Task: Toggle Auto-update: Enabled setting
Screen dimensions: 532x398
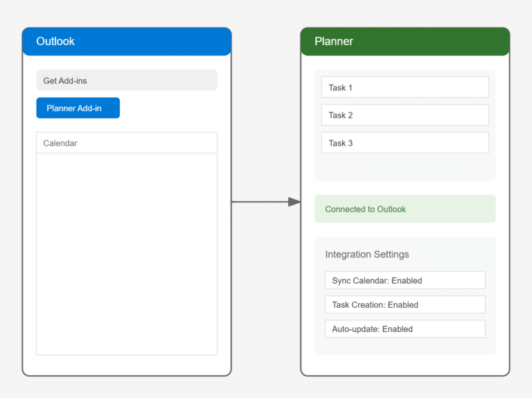Action: pyautogui.click(x=405, y=329)
